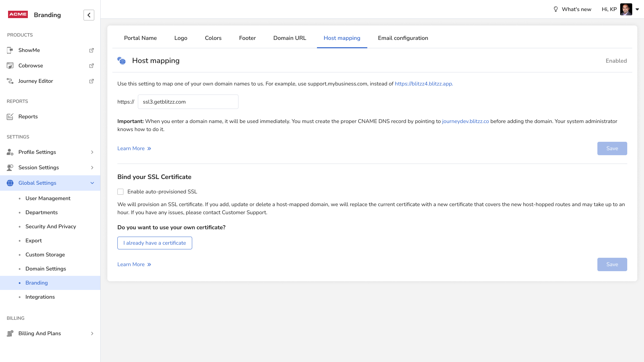This screenshot has height=362, width=644.
Task: Click the Journey Editor icon
Action: point(10,81)
